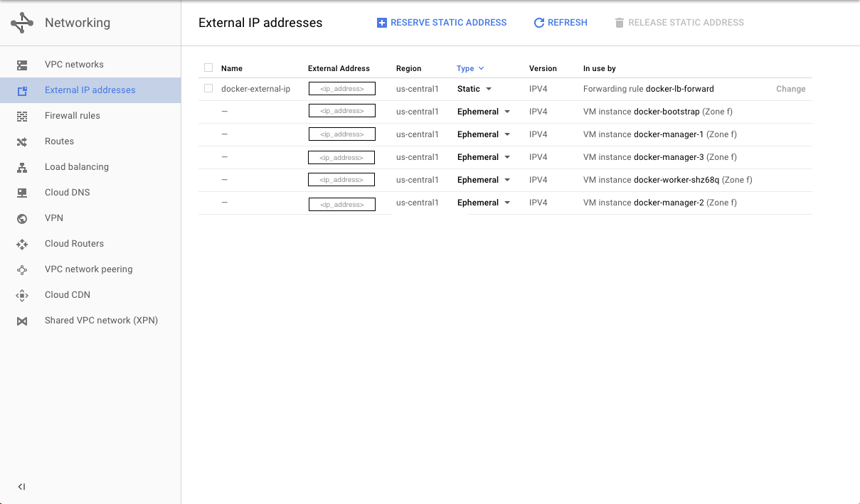The height and width of the screenshot is (504, 860).
Task: Open the Static type dropdown for docker-external-ip
Action: [x=474, y=89]
